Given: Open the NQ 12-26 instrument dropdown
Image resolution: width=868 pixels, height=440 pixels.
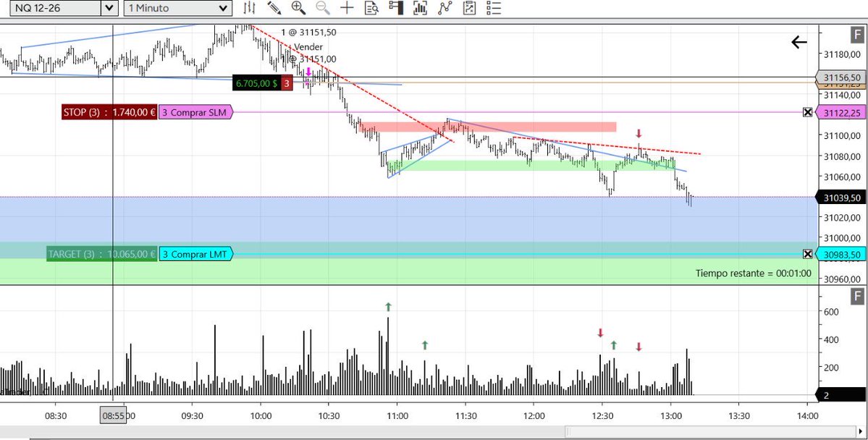Looking at the screenshot, I should click(109, 8).
